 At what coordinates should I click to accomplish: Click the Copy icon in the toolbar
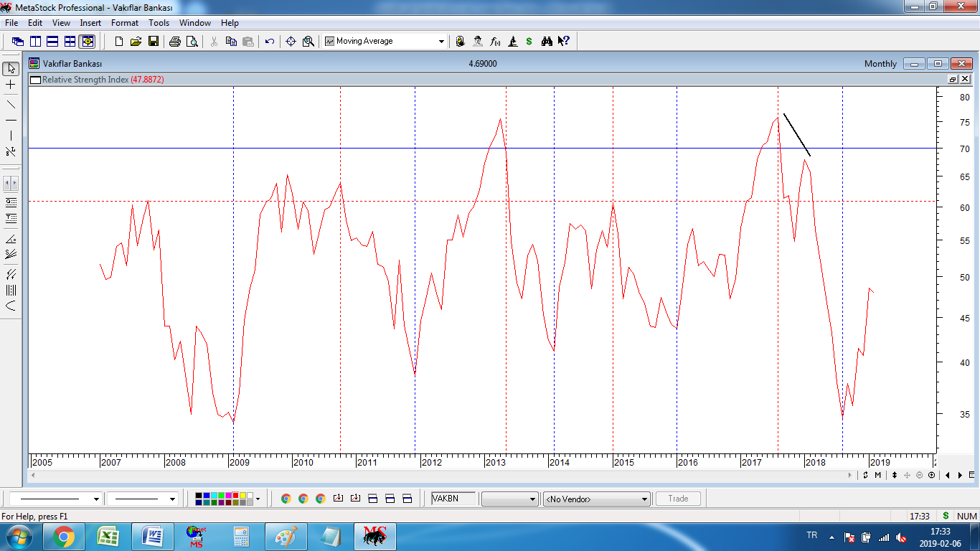point(231,42)
